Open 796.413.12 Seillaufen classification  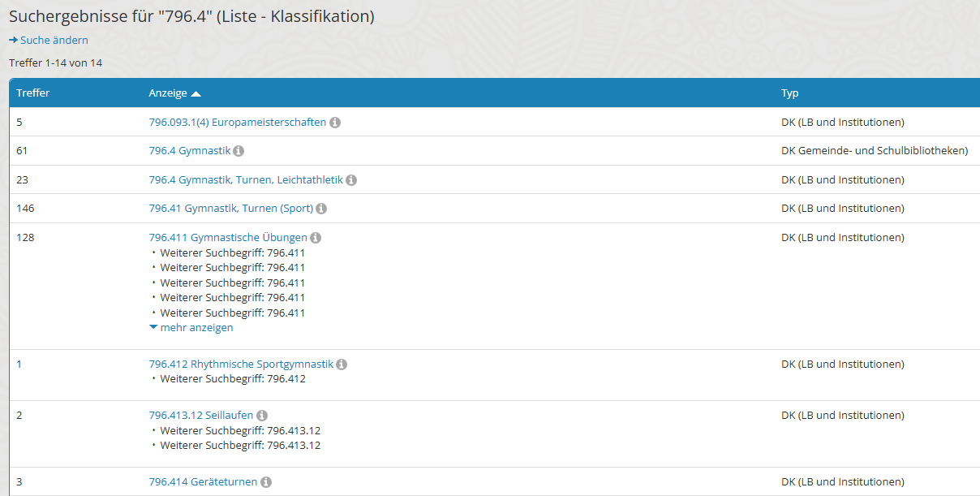(200, 416)
